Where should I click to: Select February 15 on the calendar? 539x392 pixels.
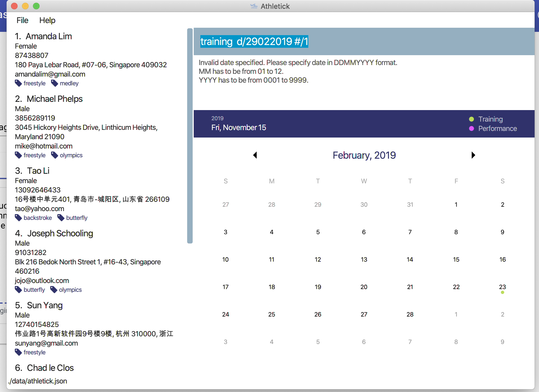click(456, 260)
